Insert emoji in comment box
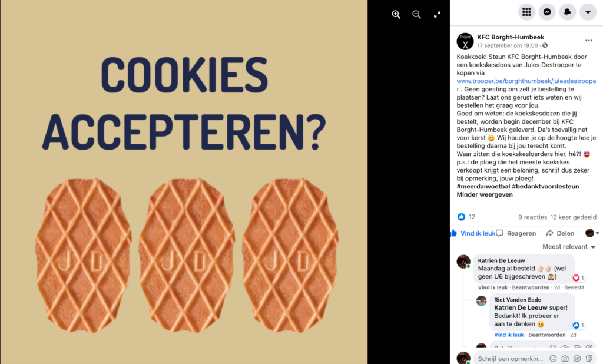This screenshot has width=603, height=364. [x=553, y=359]
